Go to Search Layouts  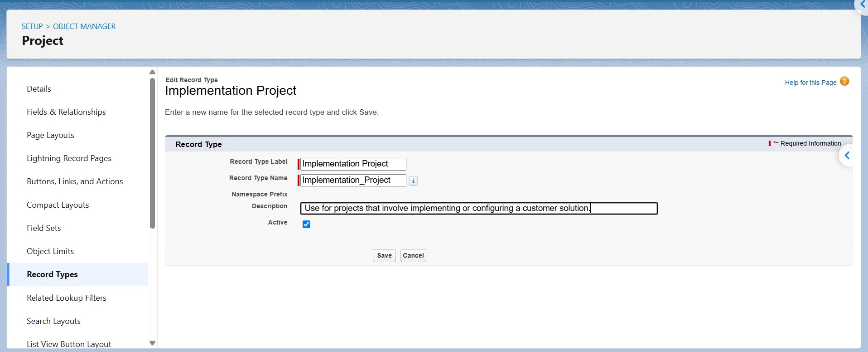[x=53, y=321]
